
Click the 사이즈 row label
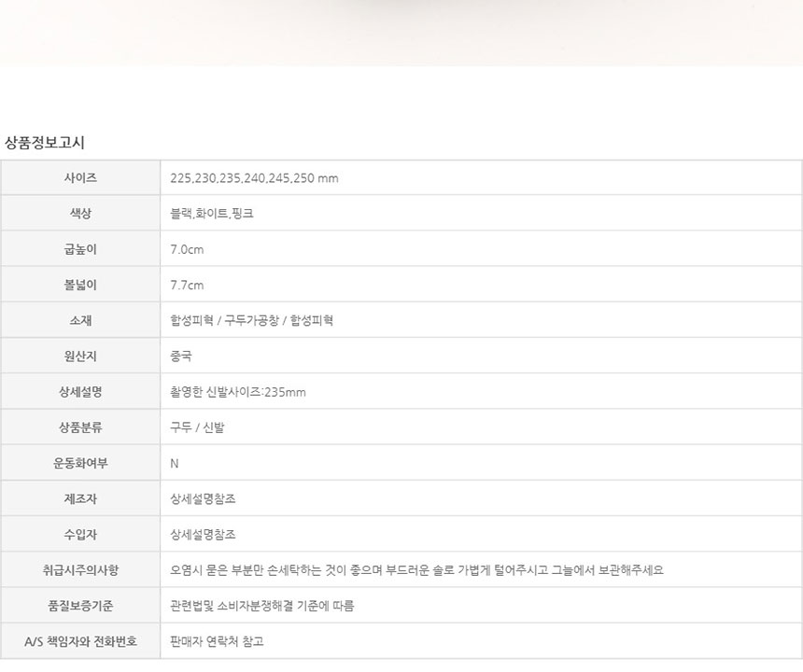(x=80, y=178)
